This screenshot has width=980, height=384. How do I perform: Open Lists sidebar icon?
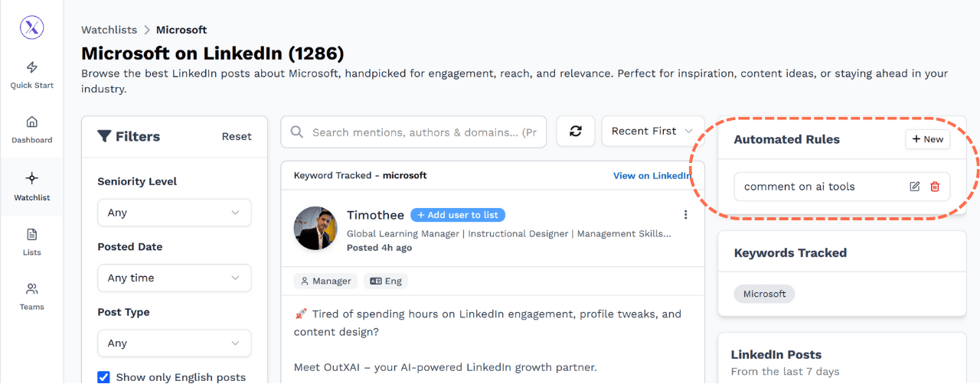coord(31,235)
